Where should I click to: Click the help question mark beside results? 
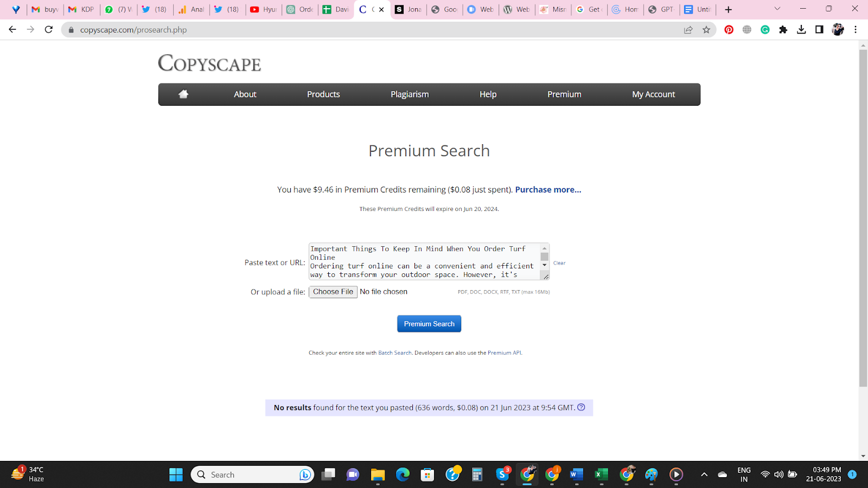click(x=581, y=407)
